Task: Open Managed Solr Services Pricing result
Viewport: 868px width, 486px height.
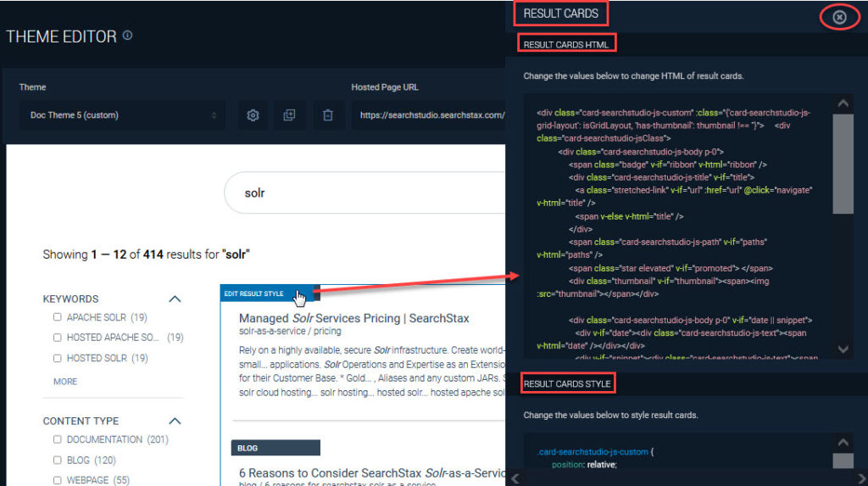Action: tap(353, 318)
